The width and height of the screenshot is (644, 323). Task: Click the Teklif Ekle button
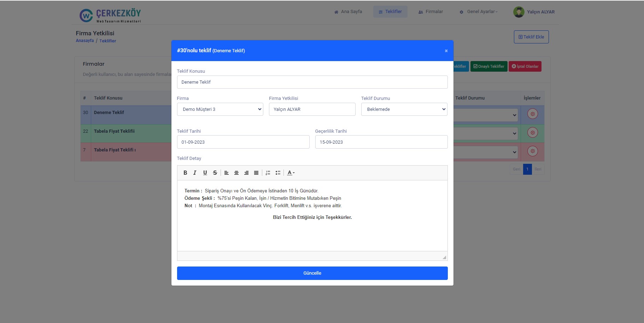click(x=531, y=37)
